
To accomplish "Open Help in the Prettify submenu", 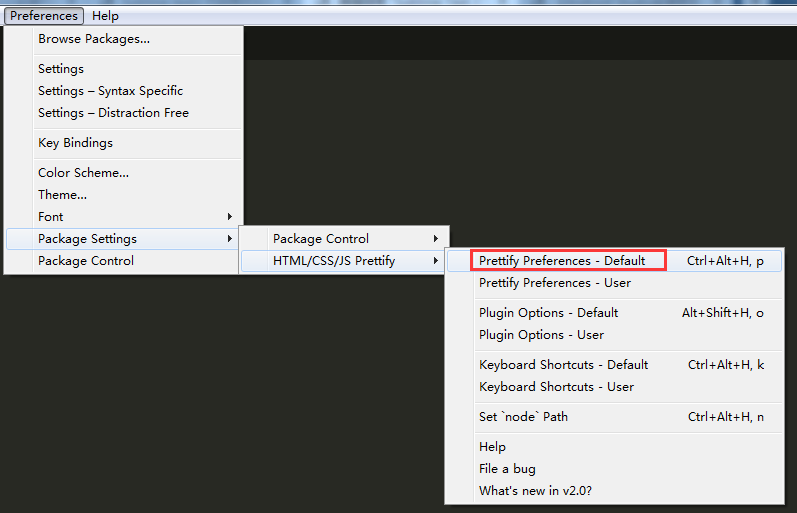I will 614,447.
